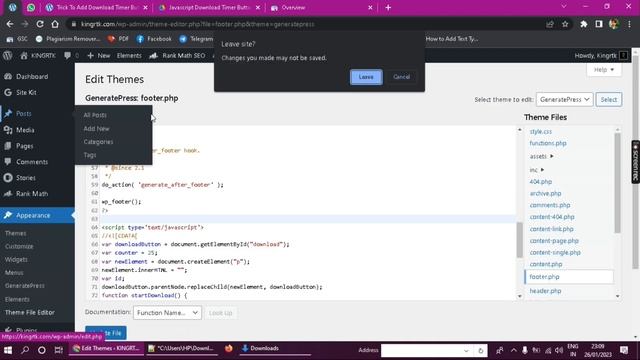Open Facebook bookmark
Viewport: 640px width, 360px height.
click(x=154, y=39)
